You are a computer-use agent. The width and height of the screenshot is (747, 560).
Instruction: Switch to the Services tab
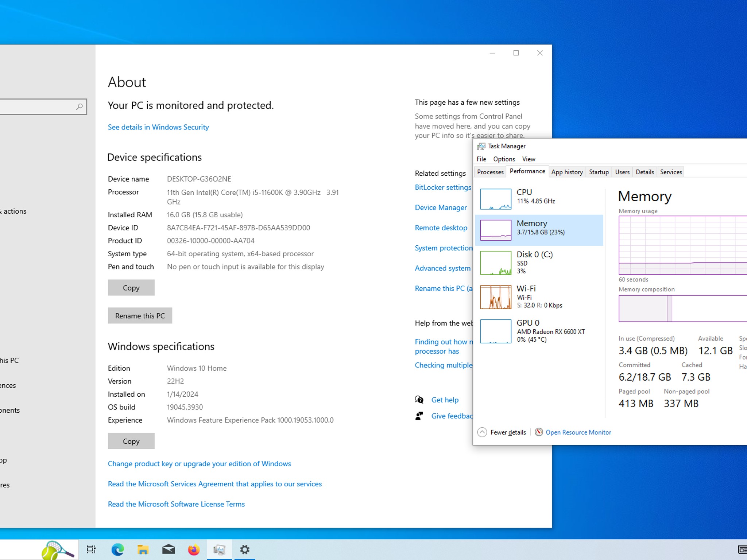click(671, 172)
